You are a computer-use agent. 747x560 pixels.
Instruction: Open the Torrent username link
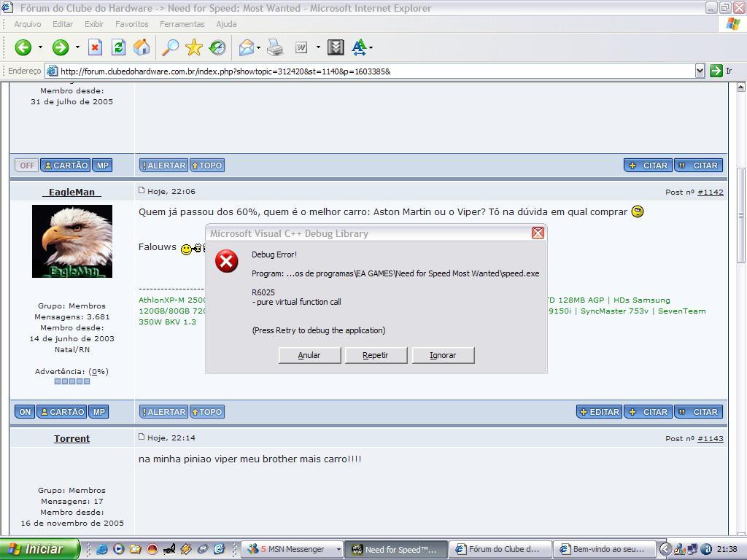(72, 438)
